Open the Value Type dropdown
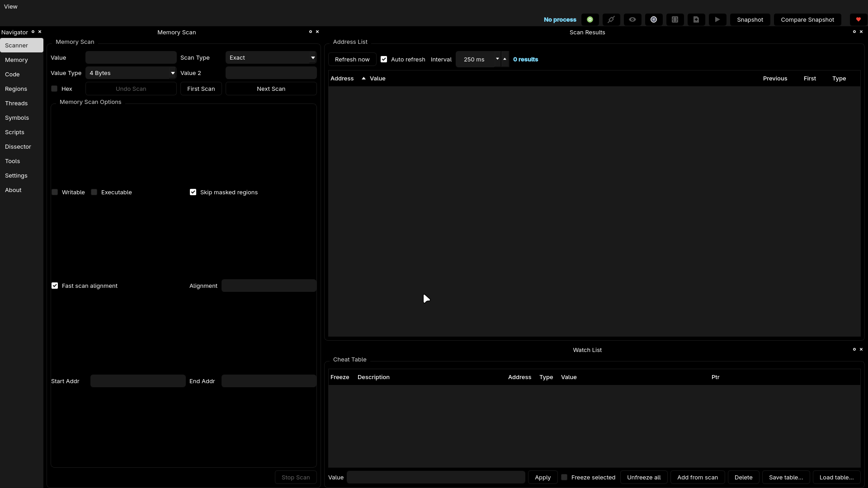Image resolution: width=868 pixels, height=488 pixels. tap(131, 73)
